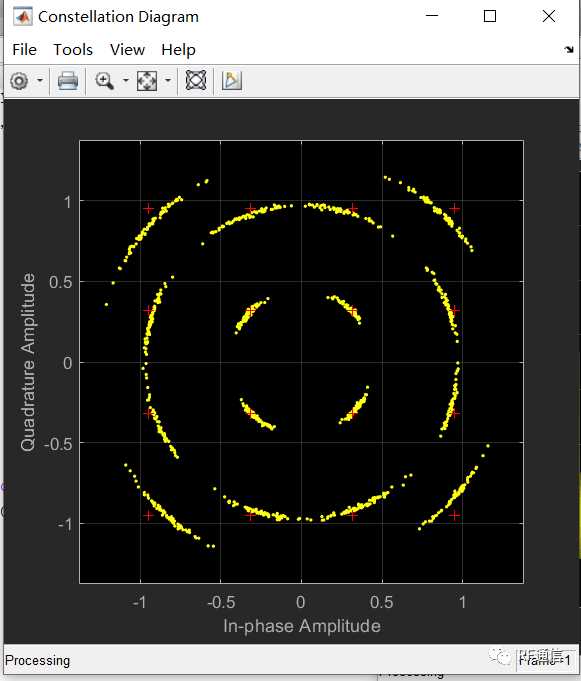The image size is (581, 681).
Task: Click the MATLAB logo in the title bar
Action: pyautogui.click(x=23, y=17)
